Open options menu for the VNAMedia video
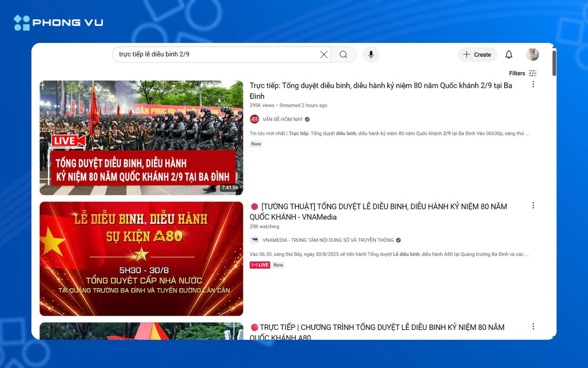 (533, 206)
